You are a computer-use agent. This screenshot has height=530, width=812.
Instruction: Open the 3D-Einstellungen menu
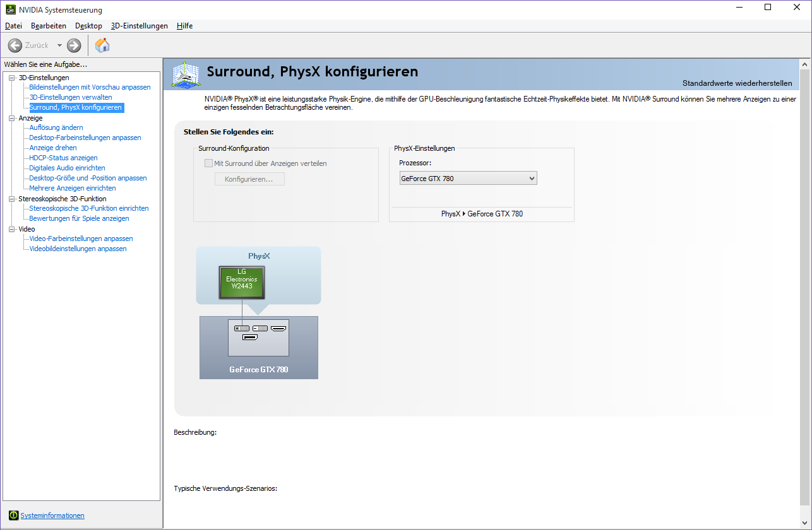[x=140, y=26]
